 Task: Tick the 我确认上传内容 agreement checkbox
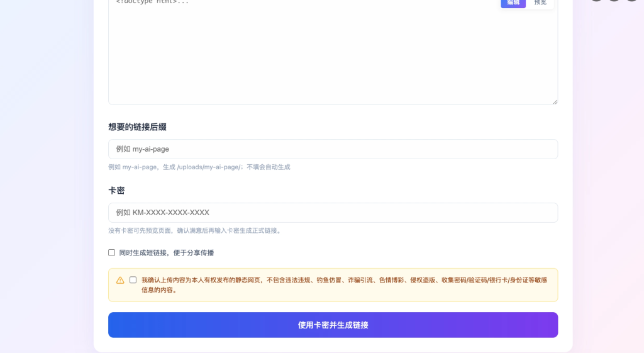(x=133, y=280)
